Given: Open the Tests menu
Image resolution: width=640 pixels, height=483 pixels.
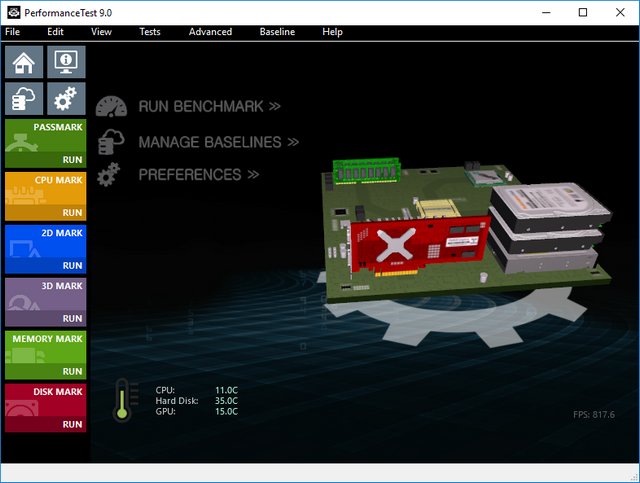Looking at the screenshot, I should pos(149,32).
